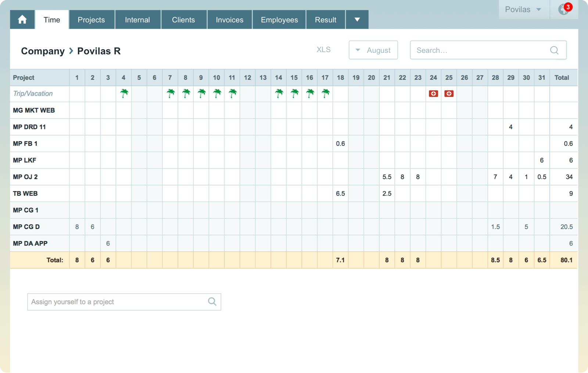Open the August month dropdown

pos(373,50)
